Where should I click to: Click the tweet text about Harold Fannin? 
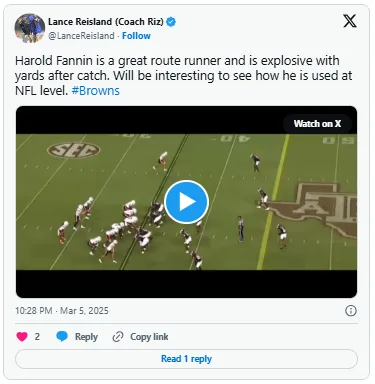[x=183, y=76]
